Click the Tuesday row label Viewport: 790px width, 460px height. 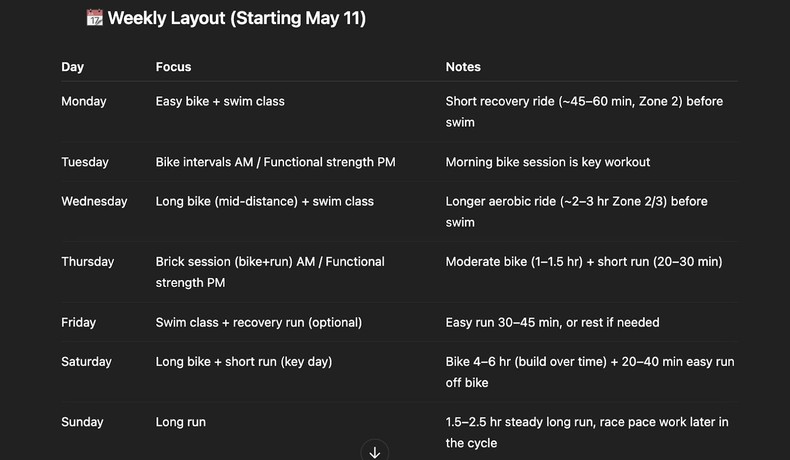point(85,162)
